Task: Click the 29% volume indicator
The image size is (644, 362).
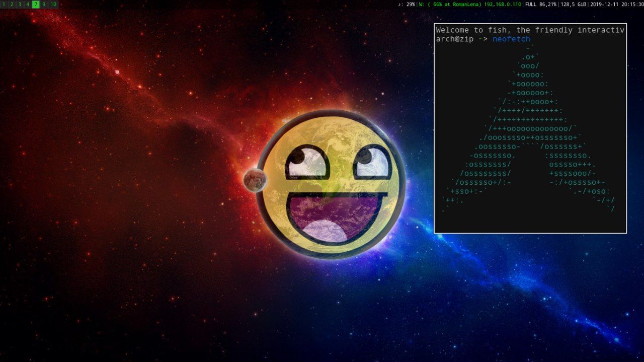Action: (411, 4)
